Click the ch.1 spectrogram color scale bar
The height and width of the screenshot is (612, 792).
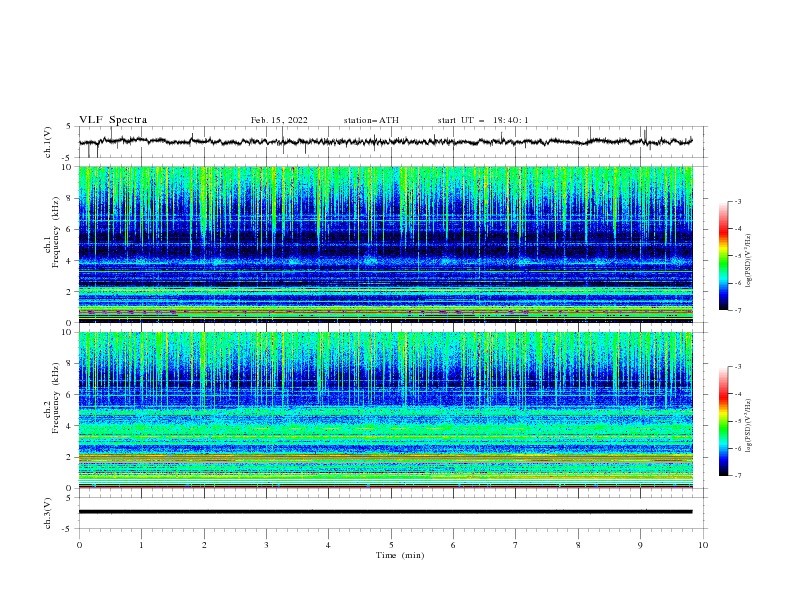(x=724, y=256)
